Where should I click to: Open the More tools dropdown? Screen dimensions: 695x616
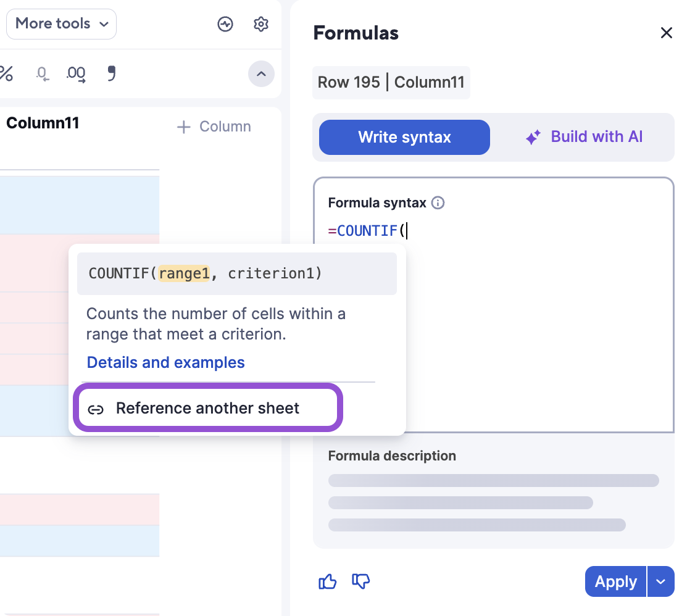click(61, 24)
